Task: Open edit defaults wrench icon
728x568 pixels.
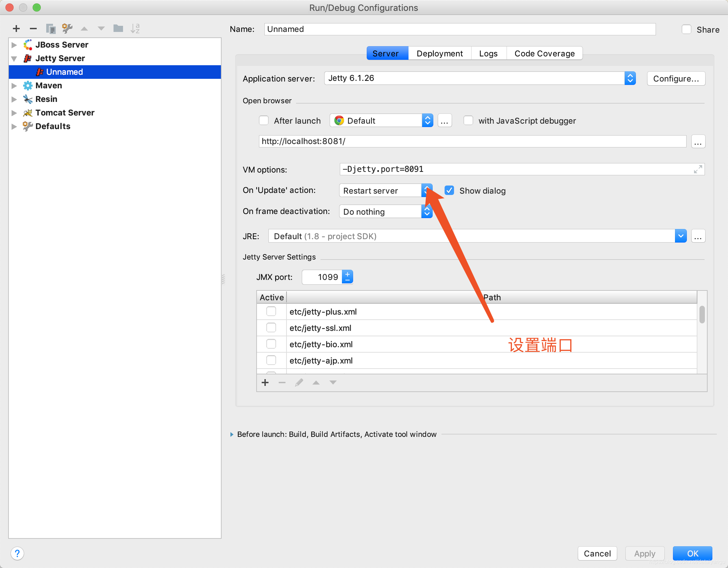Action: [x=67, y=29]
